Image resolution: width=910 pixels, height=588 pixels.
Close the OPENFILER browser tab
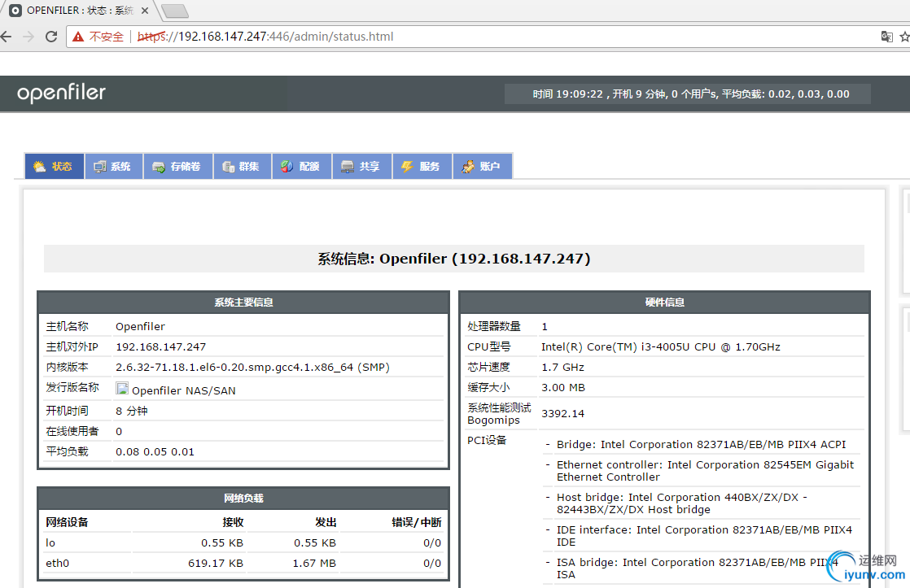(x=145, y=11)
